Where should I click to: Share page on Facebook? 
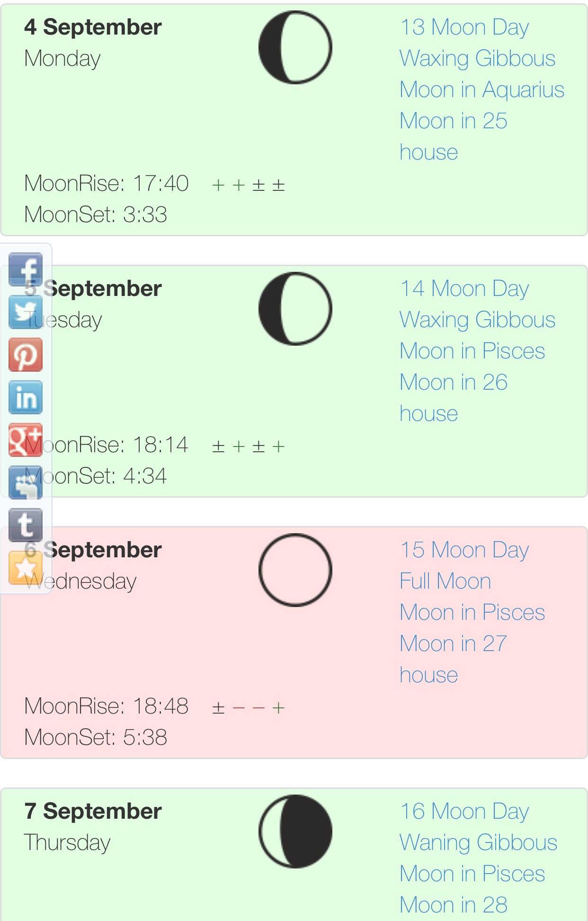point(26,269)
